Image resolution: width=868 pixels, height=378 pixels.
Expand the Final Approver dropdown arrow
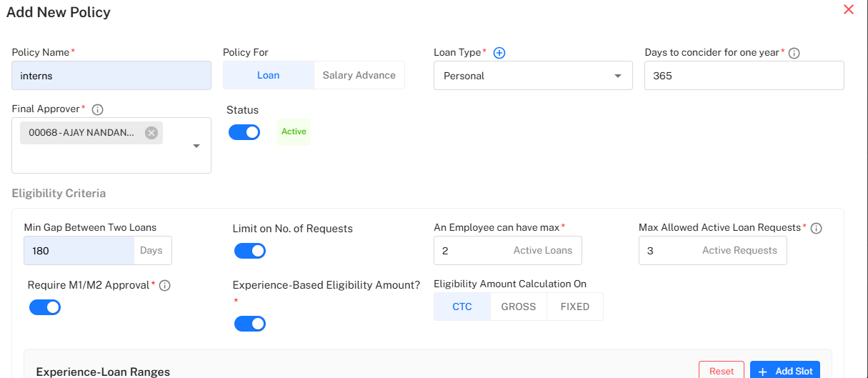tap(196, 146)
